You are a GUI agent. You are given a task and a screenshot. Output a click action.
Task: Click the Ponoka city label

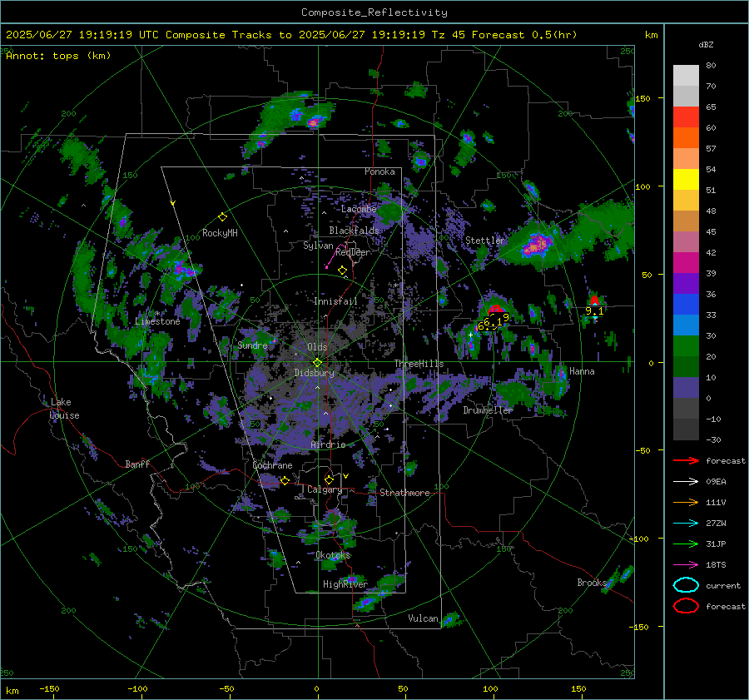click(379, 171)
